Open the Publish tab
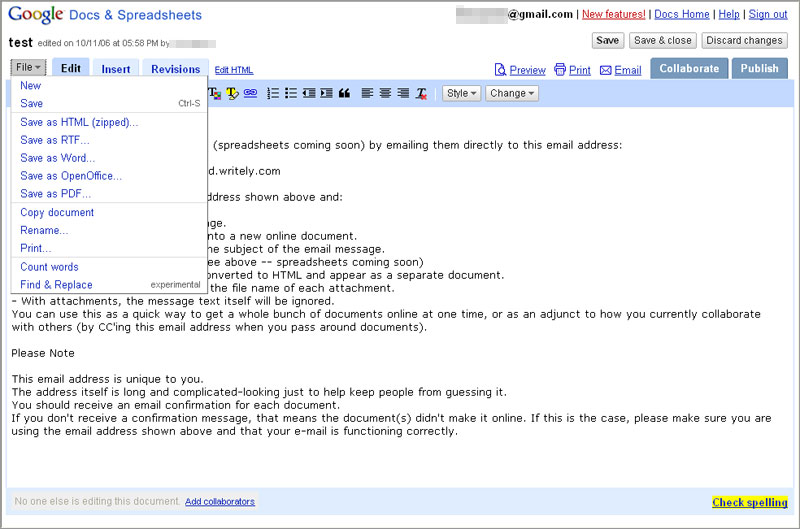Screen dimensions: 800x529 click(x=759, y=68)
